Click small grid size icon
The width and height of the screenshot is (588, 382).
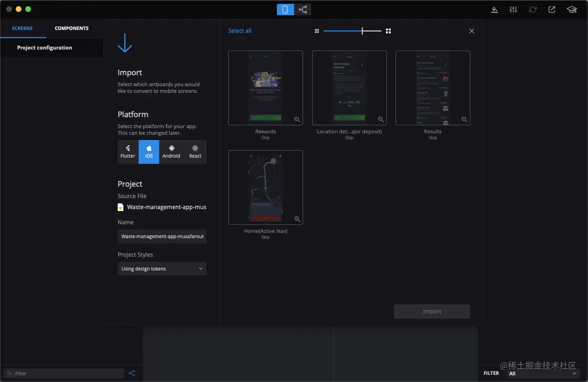click(x=317, y=31)
